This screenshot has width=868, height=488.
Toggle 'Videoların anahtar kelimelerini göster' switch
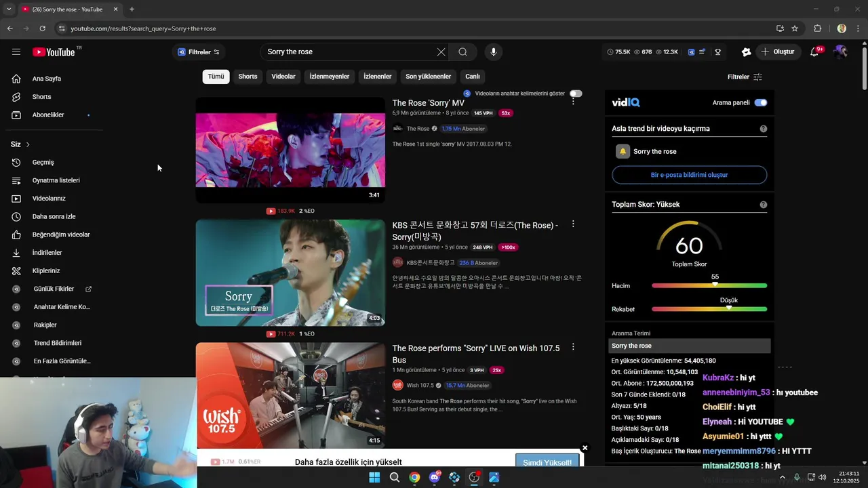click(576, 94)
